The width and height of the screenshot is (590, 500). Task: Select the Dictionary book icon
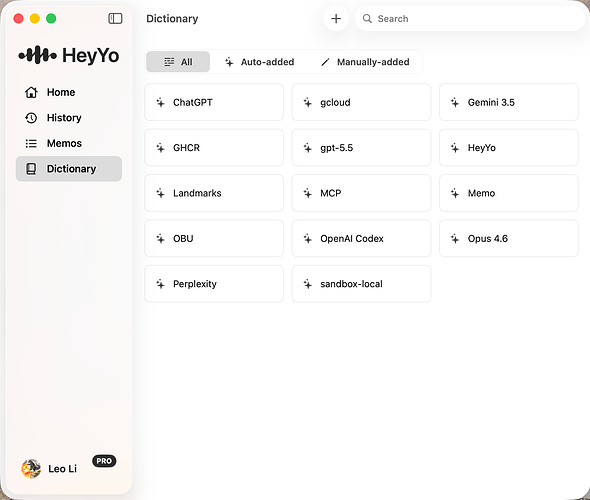[31, 169]
